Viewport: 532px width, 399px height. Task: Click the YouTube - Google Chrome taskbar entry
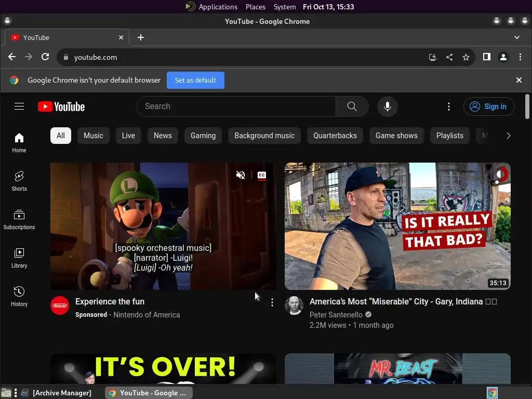click(x=149, y=393)
